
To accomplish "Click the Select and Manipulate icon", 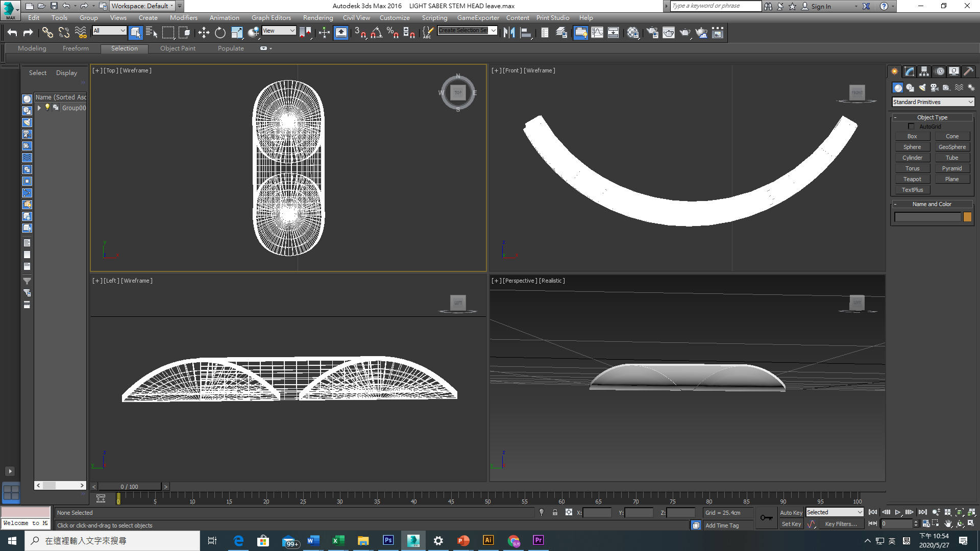I will [x=324, y=33].
